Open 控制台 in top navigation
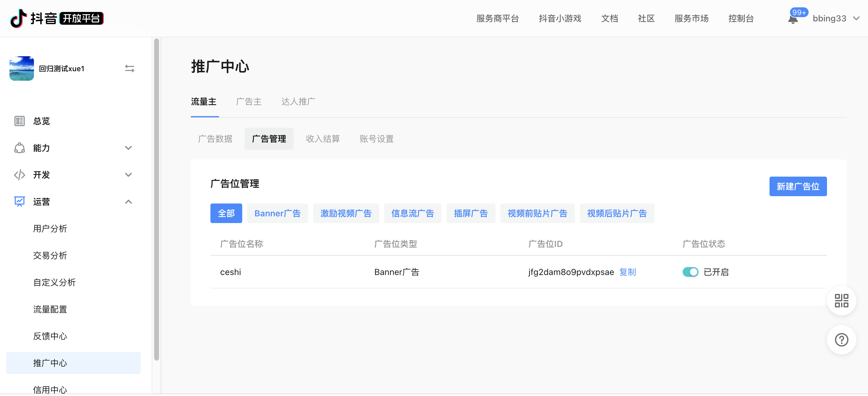868x396 pixels. pos(741,19)
